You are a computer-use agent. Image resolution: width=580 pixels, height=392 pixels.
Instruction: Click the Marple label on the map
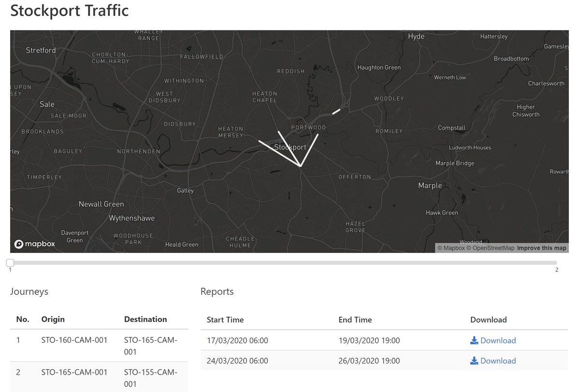[430, 185]
